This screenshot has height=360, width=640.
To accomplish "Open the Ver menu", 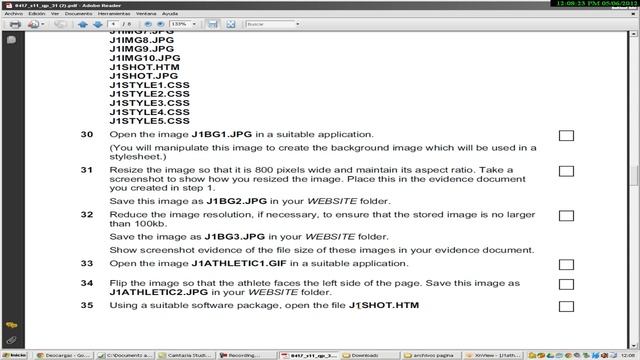I will 55,13.
